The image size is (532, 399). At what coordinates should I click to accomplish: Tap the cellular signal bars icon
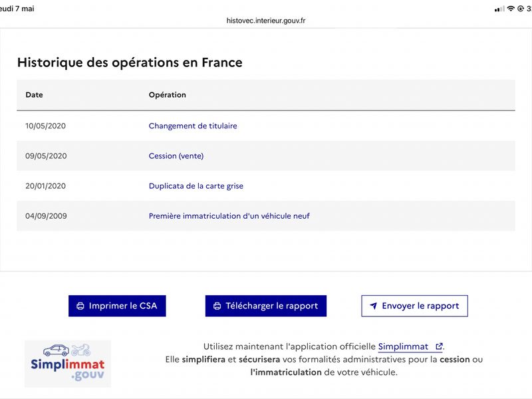coord(499,9)
